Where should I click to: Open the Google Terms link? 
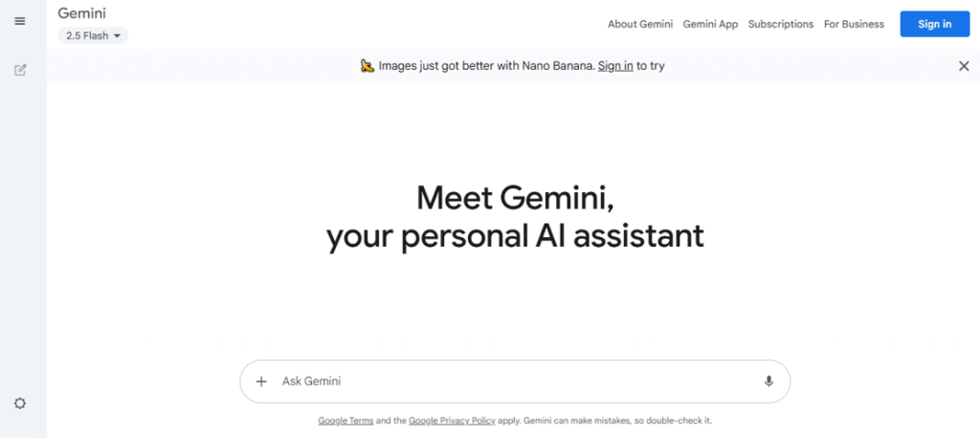[x=345, y=421]
